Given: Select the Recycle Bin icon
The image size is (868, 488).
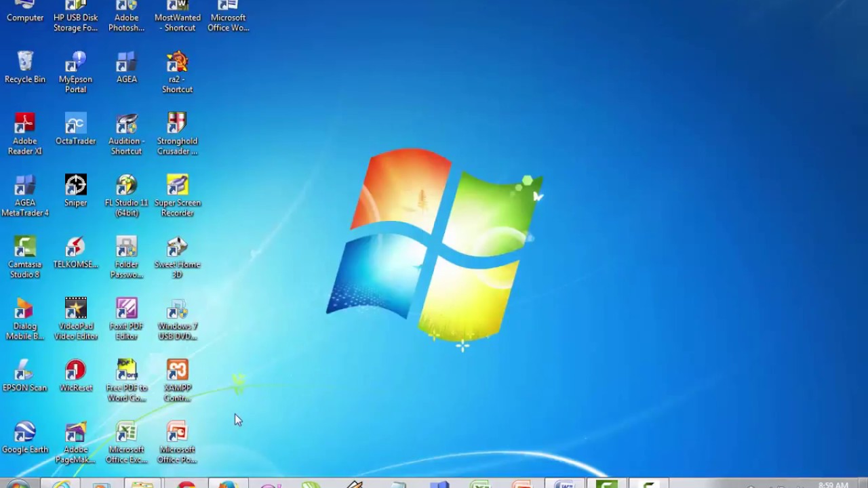Looking at the screenshot, I should [x=25, y=67].
